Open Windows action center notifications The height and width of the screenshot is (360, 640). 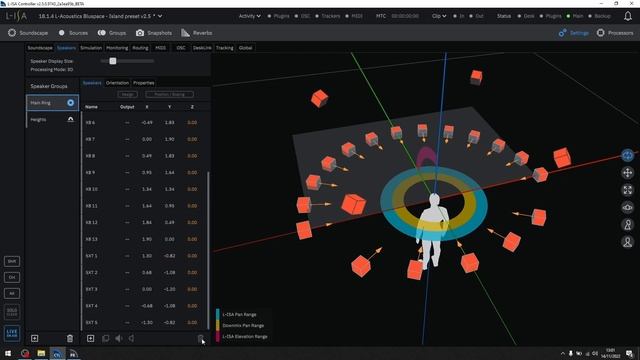pos(629,353)
